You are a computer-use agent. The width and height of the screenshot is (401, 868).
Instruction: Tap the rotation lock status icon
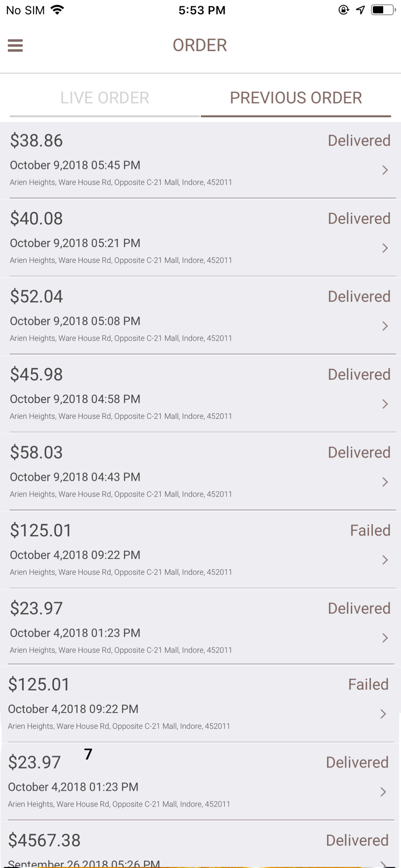point(343,10)
